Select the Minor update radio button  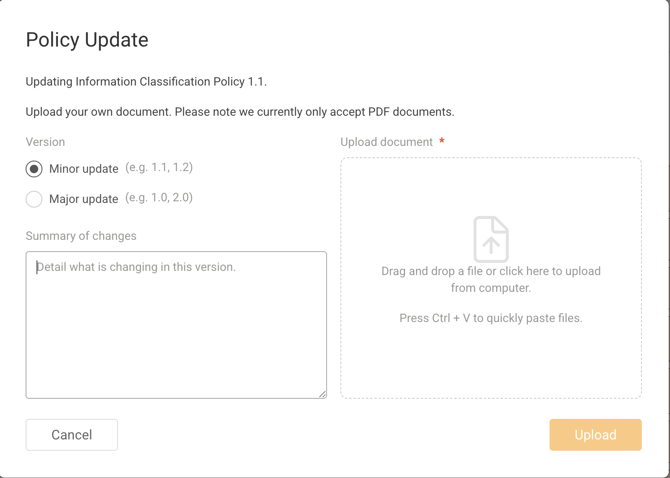click(34, 169)
